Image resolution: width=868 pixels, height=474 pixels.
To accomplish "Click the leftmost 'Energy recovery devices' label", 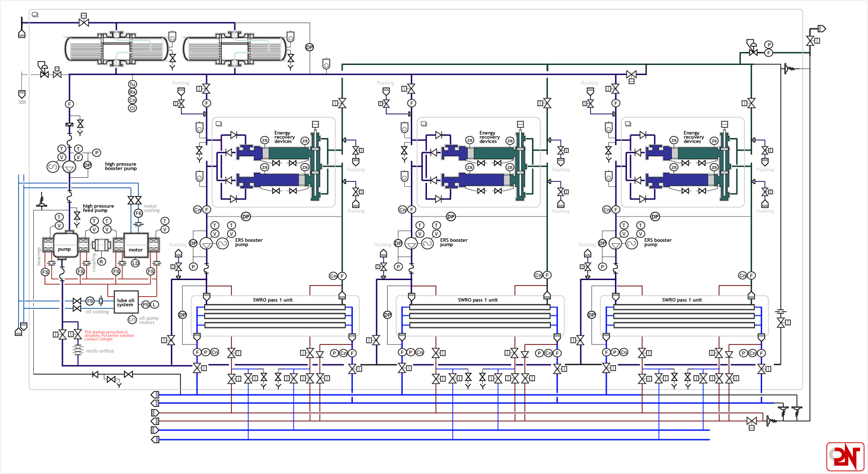I will (x=284, y=137).
